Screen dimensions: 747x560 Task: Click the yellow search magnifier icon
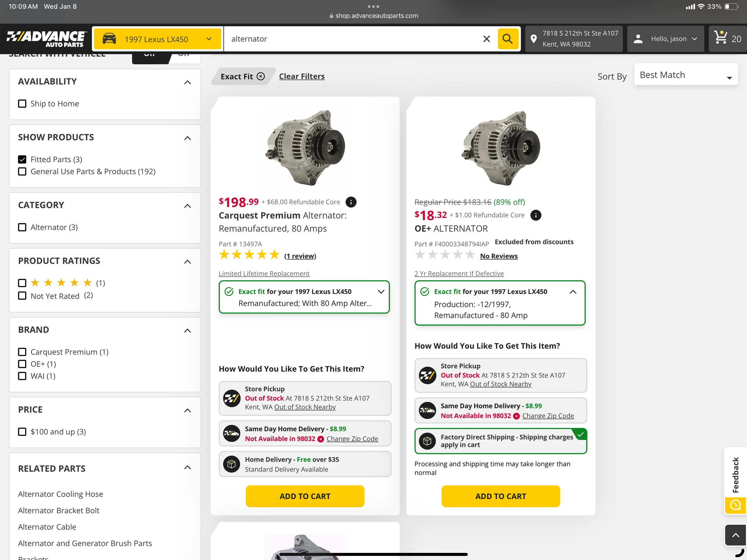pyautogui.click(x=508, y=39)
